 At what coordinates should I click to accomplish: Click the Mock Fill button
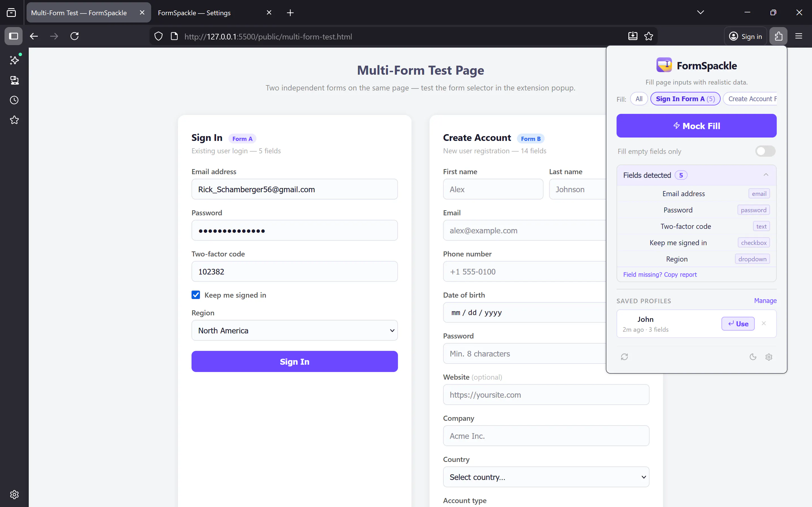pos(696,126)
